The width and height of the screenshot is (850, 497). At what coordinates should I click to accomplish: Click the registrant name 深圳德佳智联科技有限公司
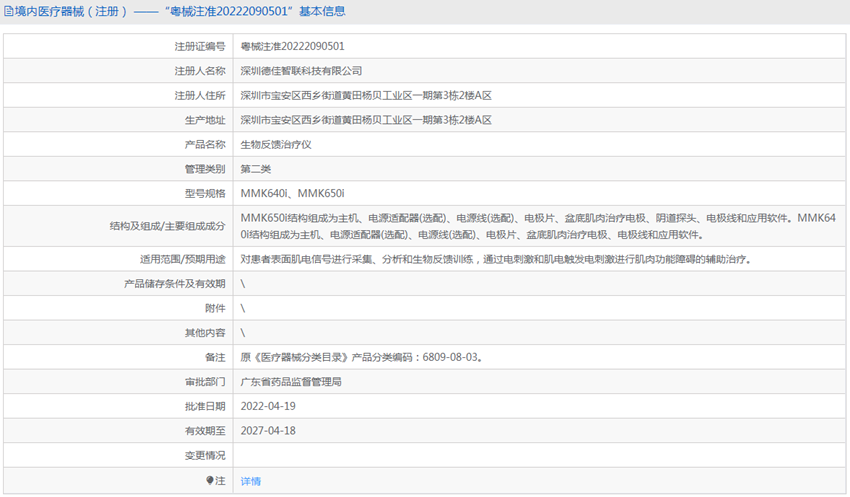click(x=301, y=71)
